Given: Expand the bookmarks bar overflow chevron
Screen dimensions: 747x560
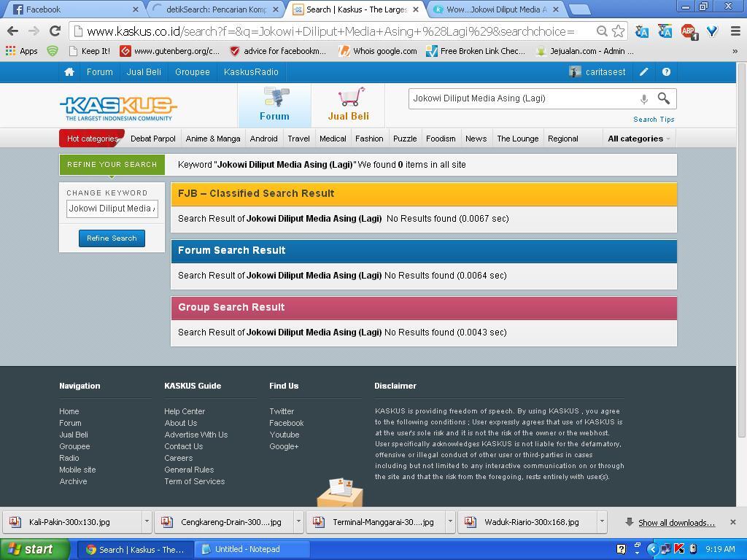Looking at the screenshot, I should point(735,51).
